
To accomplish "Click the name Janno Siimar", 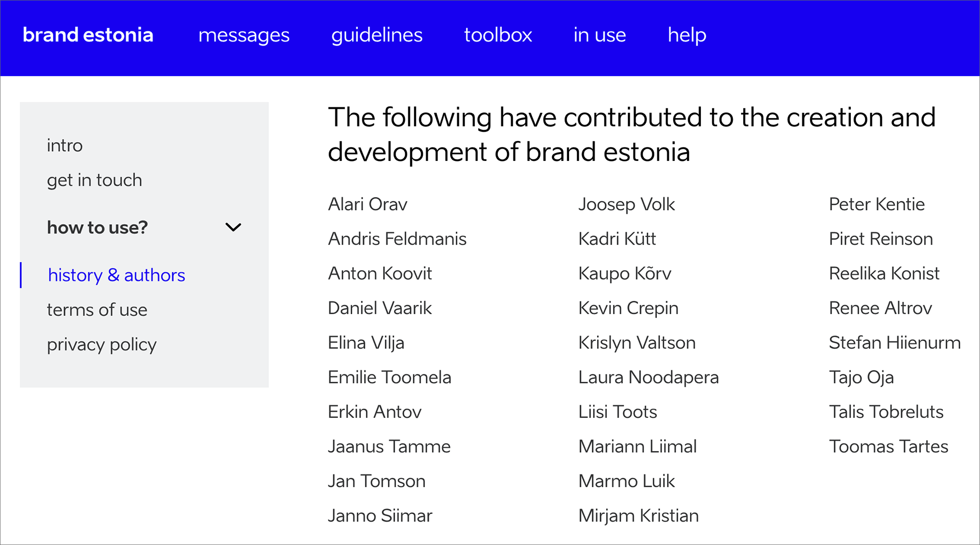I will click(380, 516).
